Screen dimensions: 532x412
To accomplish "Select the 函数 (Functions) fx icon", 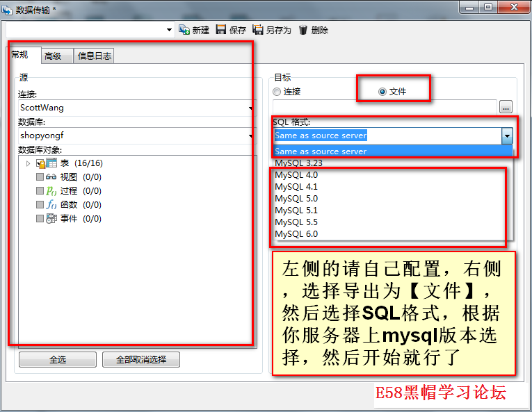I will (51, 205).
